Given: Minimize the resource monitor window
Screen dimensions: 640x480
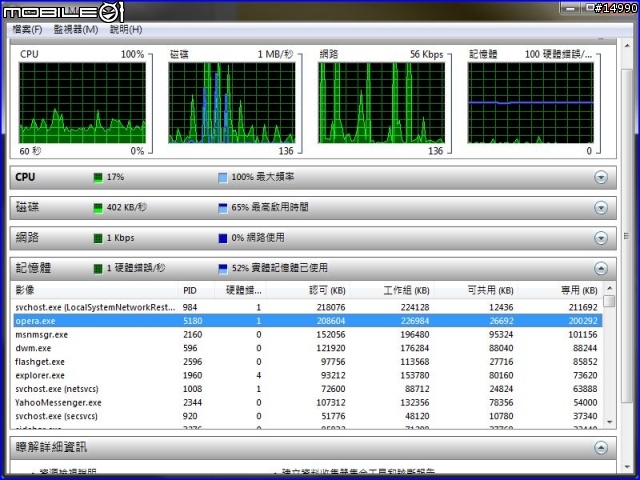Looking at the screenshot, I should [x=570, y=8].
